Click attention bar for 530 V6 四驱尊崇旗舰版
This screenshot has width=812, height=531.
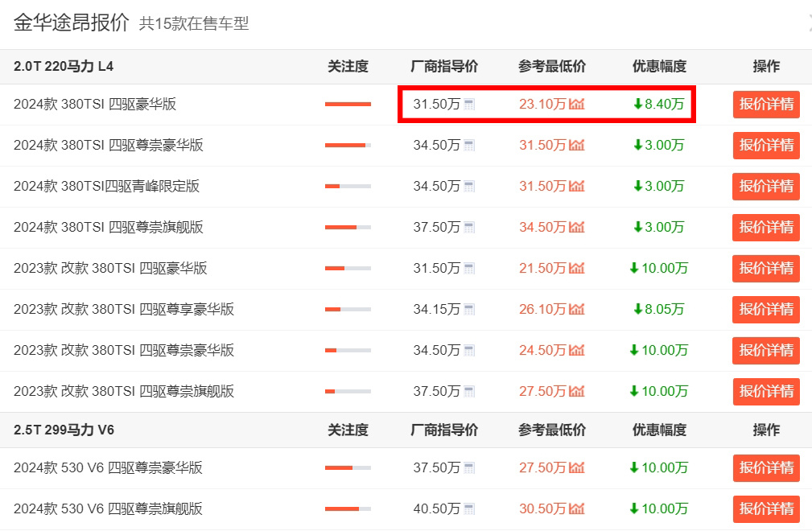[348, 508]
